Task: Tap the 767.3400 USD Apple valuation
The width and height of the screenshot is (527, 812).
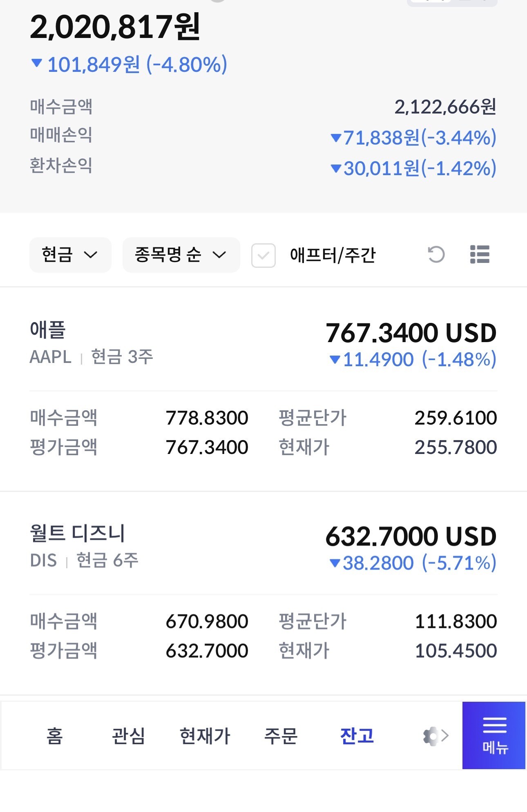Action: pos(411,333)
